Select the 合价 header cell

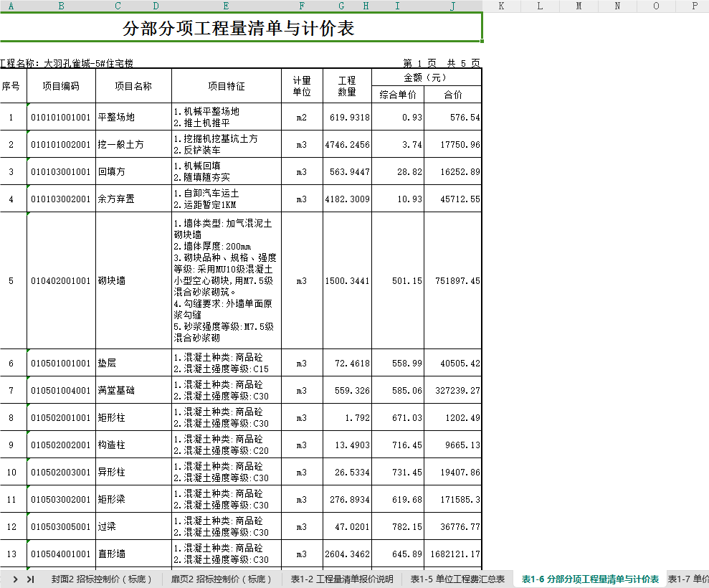[x=452, y=95]
